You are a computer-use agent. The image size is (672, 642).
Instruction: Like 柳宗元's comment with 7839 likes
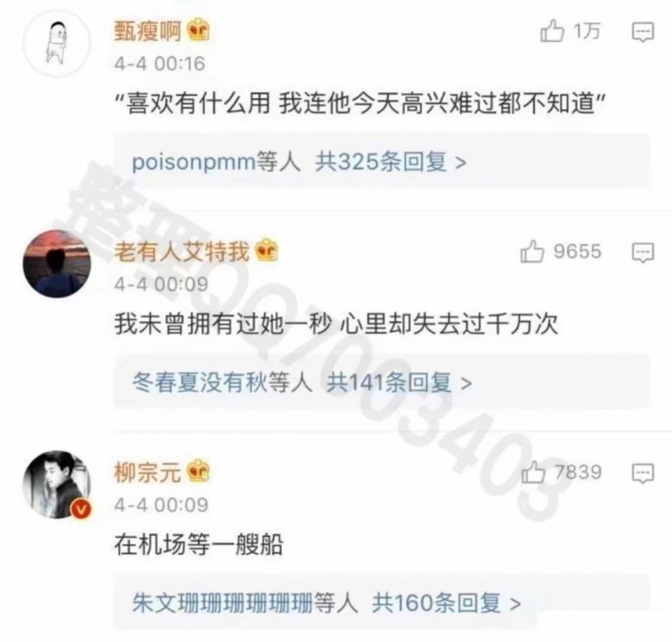click(x=533, y=472)
